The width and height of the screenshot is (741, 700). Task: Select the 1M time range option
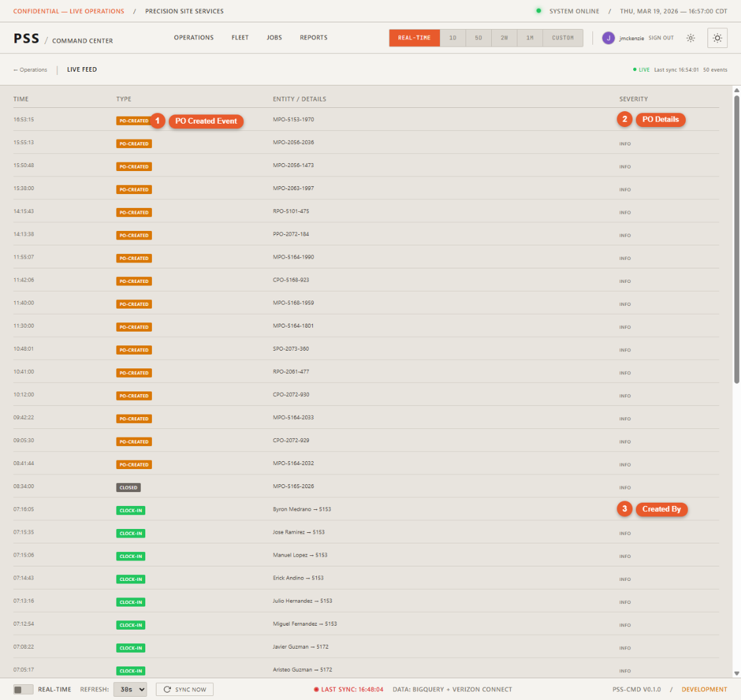(530, 37)
